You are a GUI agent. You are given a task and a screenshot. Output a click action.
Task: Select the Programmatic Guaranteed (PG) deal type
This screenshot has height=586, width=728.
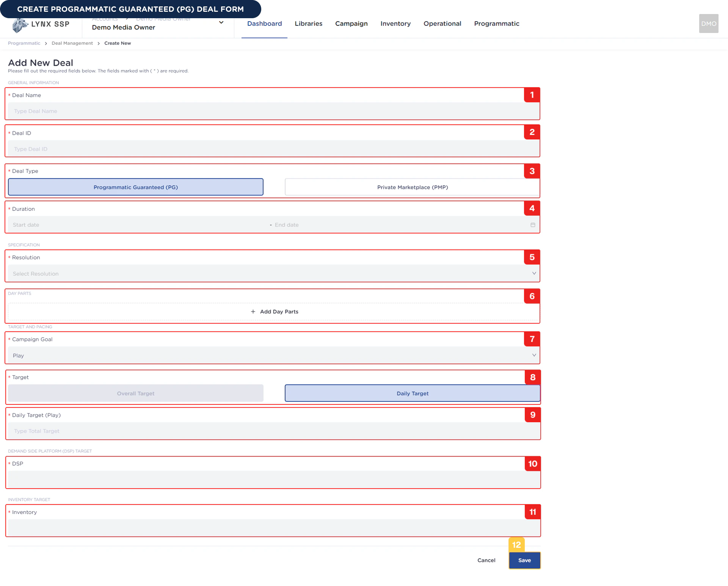pyautogui.click(x=136, y=187)
